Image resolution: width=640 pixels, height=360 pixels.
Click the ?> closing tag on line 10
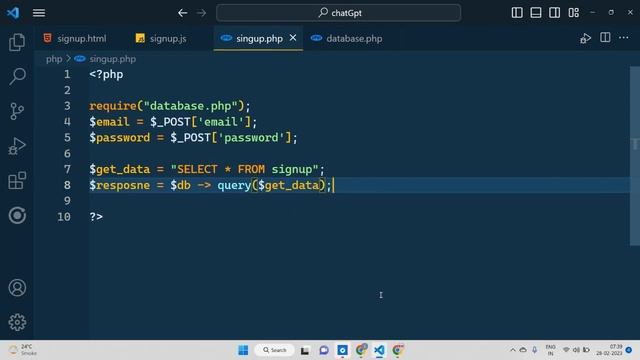point(96,217)
